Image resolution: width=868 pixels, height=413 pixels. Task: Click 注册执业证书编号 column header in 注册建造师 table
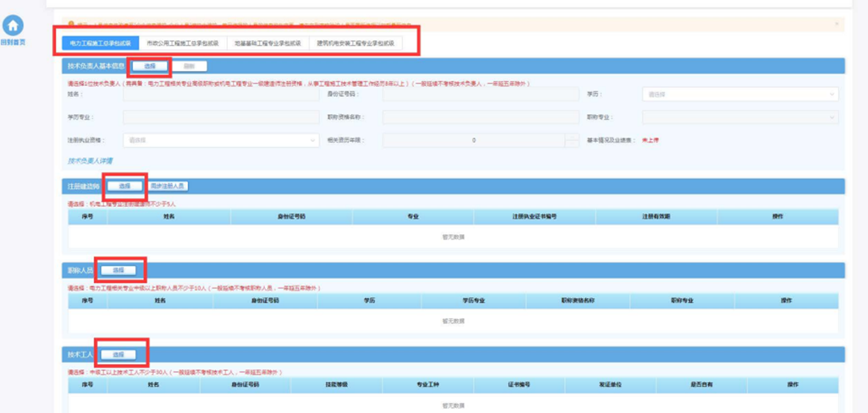pos(534,216)
